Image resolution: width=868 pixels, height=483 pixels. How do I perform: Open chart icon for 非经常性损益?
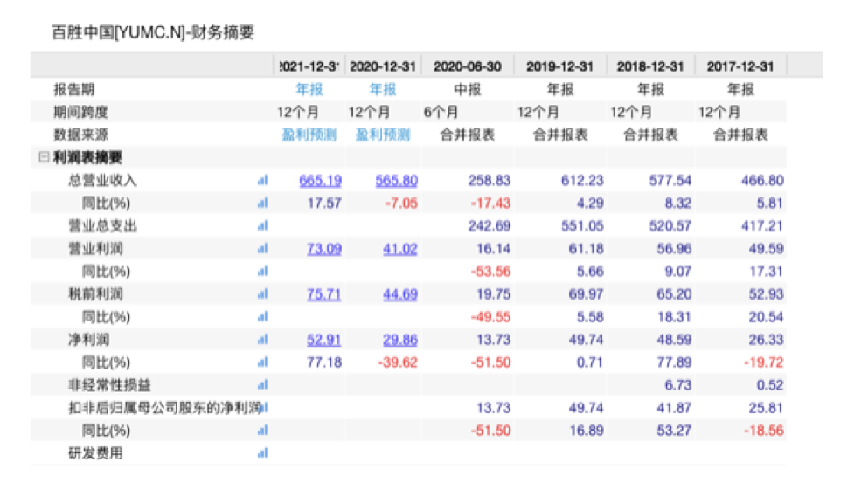pyautogui.click(x=262, y=385)
